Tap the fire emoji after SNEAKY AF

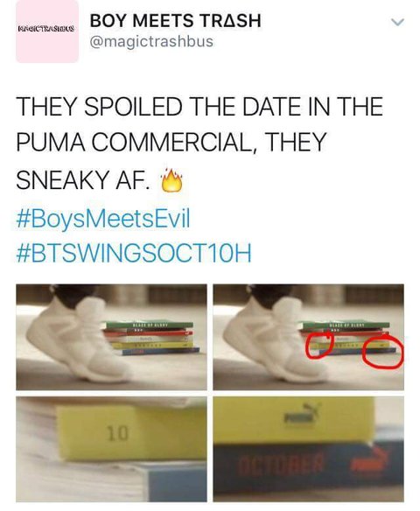[171, 180]
